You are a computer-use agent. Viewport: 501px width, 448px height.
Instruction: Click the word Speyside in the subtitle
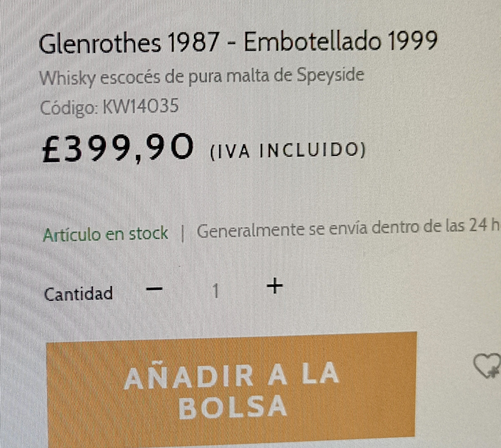(330, 76)
